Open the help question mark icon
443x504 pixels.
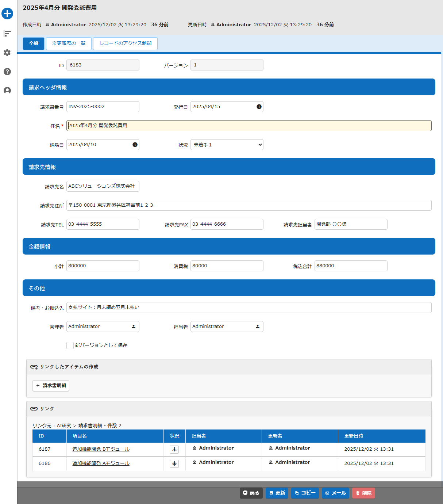click(x=7, y=72)
